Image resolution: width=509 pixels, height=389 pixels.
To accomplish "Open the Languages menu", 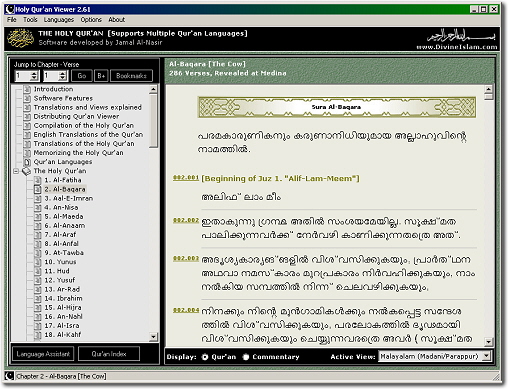I will 59,20.
